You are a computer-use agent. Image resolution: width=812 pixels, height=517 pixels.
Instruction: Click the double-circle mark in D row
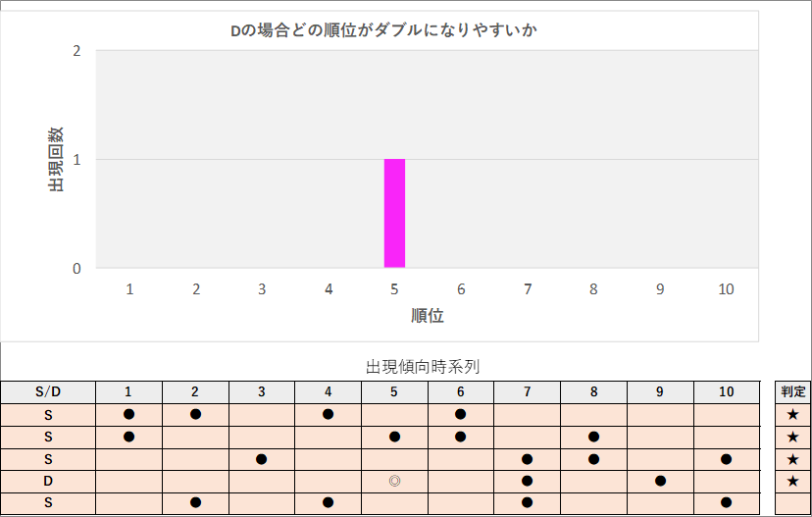(x=394, y=481)
